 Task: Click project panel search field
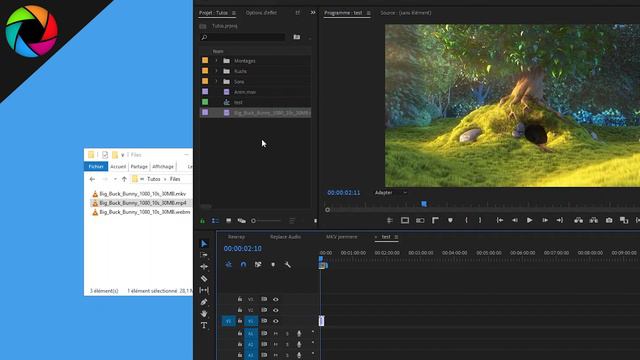point(243,37)
